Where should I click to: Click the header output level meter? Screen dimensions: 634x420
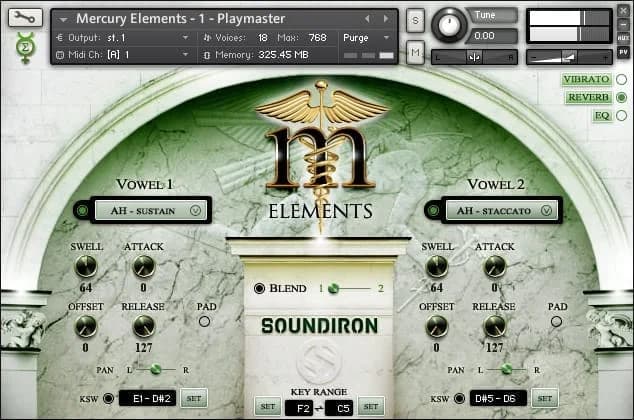[569, 26]
